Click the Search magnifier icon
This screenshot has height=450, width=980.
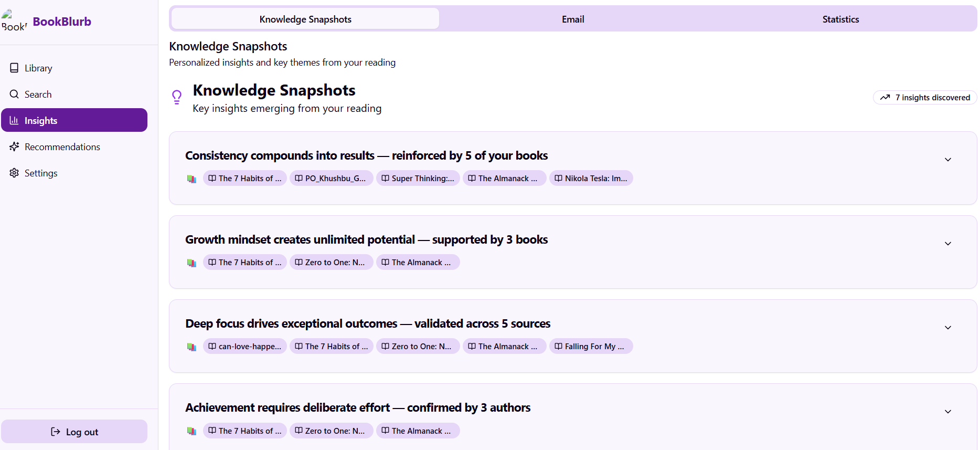point(14,94)
